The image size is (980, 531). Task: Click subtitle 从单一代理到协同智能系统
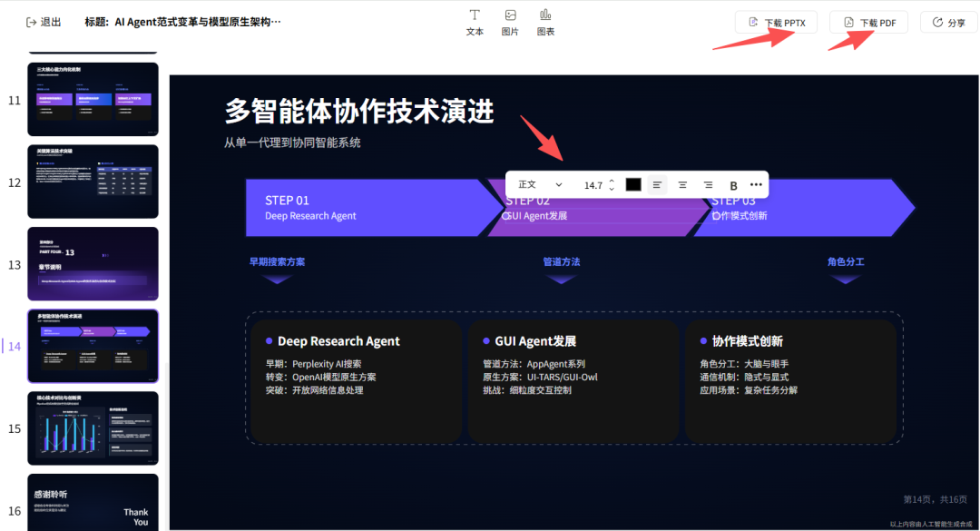coord(292,143)
